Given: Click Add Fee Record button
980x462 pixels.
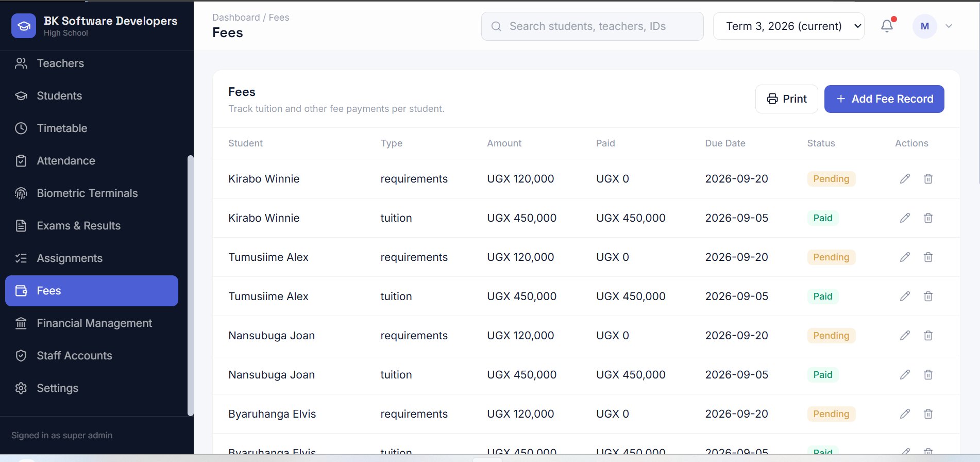Looking at the screenshot, I should tap(884, 99).
